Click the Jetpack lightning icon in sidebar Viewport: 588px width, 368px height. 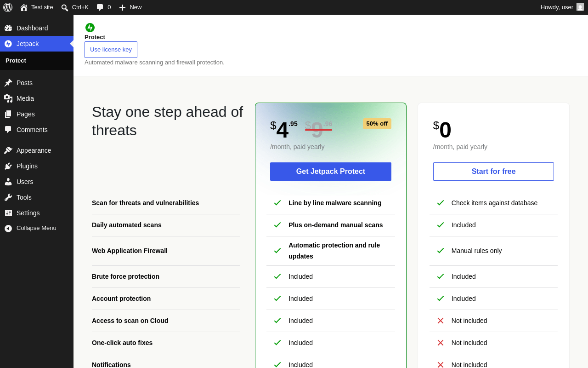pos(8,44)
